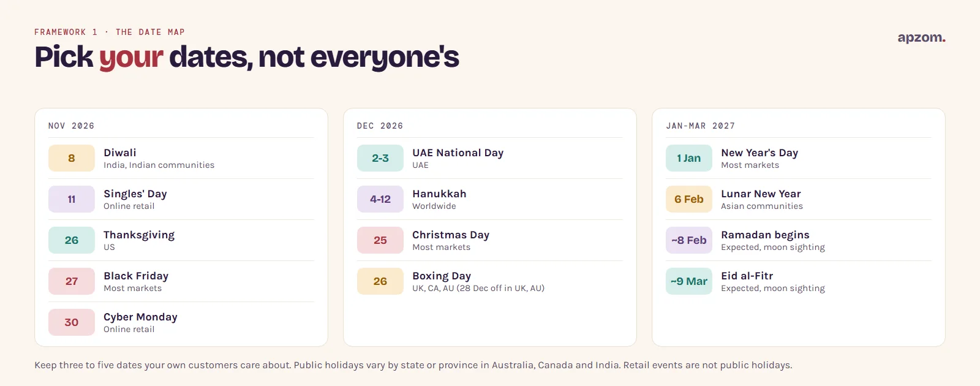Image resolution: width=980 pixels, height=386 pixels.
Task: Click the Boxing Day title
Action: (x=442, y=276)
